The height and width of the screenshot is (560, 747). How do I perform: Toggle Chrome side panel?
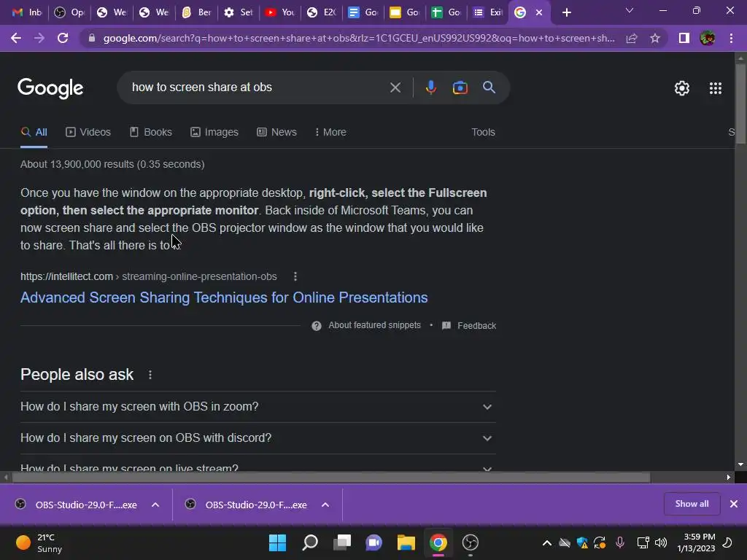684,38
